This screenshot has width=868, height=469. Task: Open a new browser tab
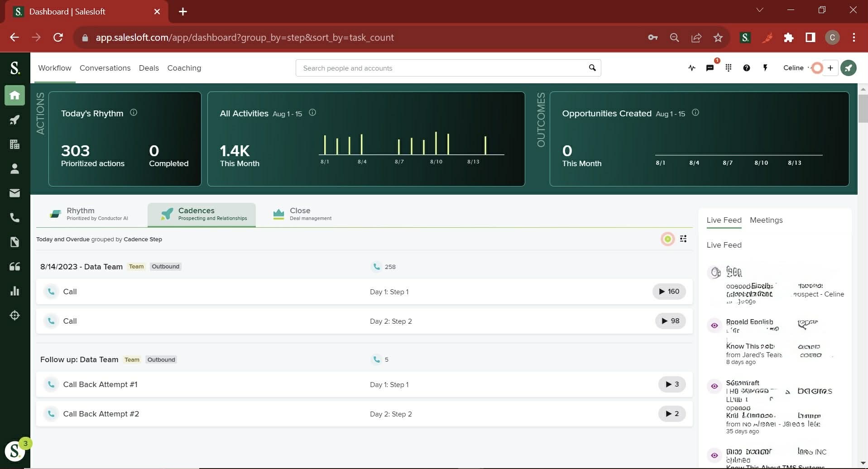(x=183, y=11)
